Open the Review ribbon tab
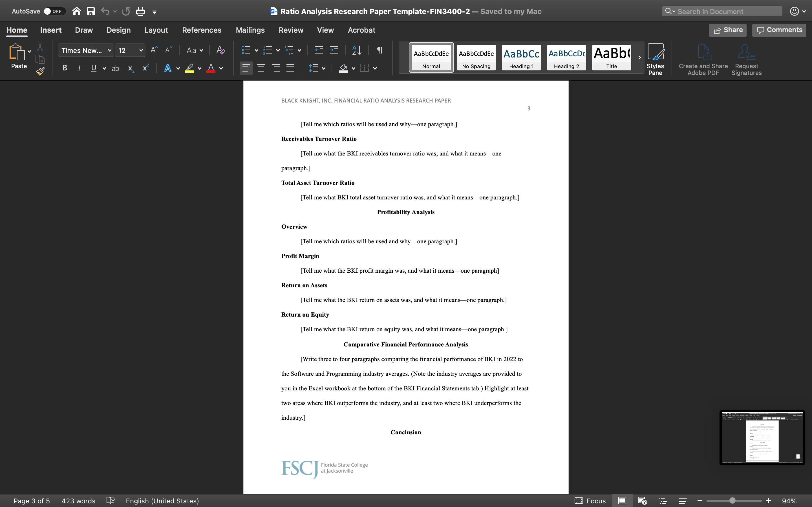This screenshot has width=812, height=507. [291, 30]
